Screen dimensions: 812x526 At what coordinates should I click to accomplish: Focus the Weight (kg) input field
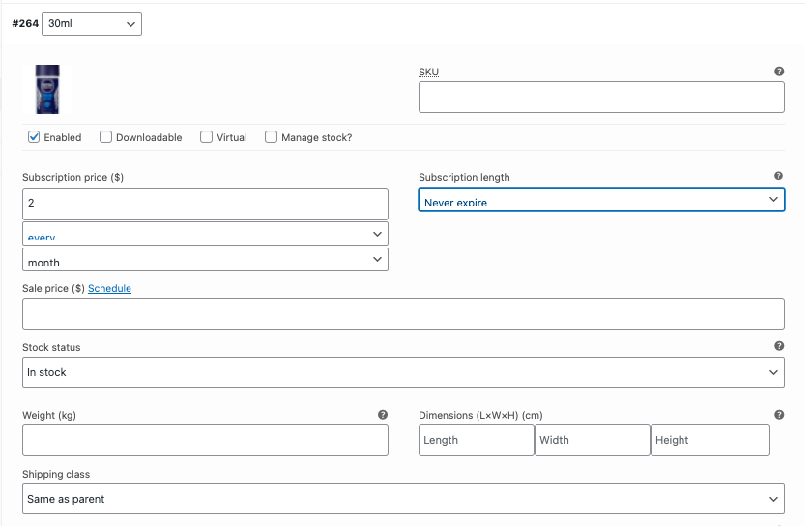coord(205,441)
